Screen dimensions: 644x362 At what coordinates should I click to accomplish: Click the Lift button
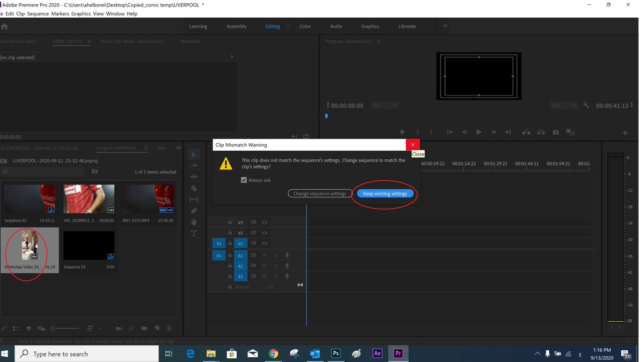[x=526, y=132]
